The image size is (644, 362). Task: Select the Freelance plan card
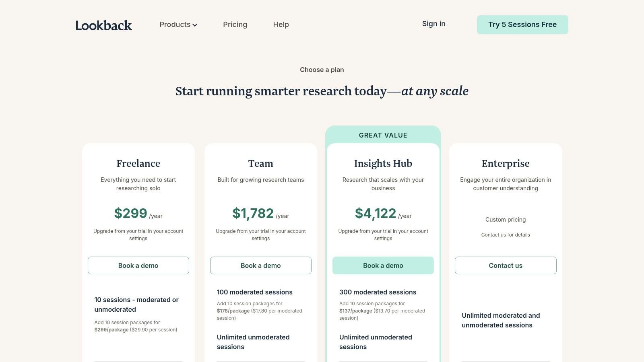[x=138, y=164]
